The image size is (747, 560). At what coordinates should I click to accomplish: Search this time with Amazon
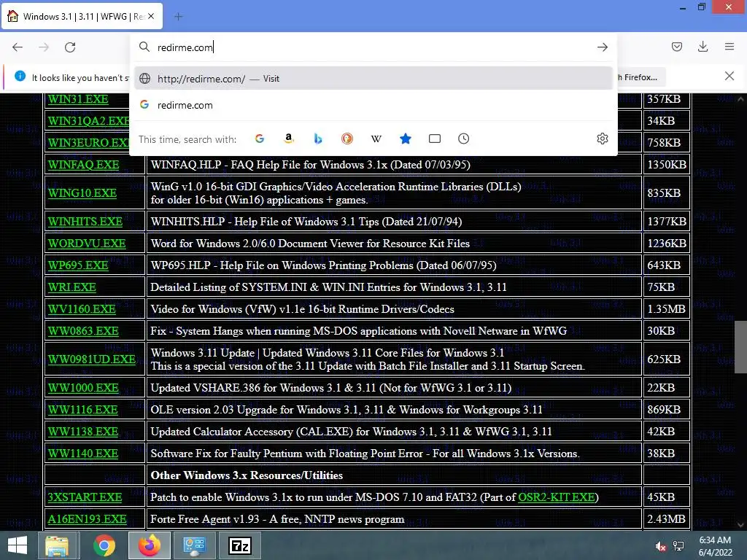click(x=289, y=139)
